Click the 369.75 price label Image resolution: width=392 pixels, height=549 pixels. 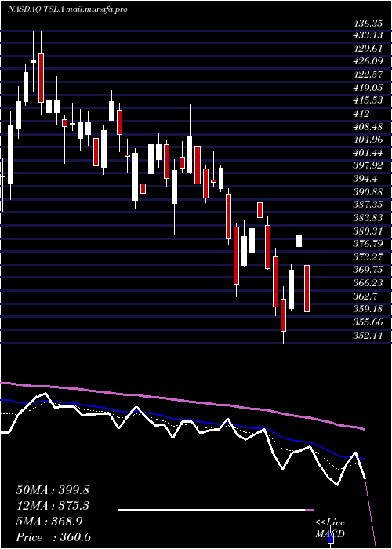point(368,270)
